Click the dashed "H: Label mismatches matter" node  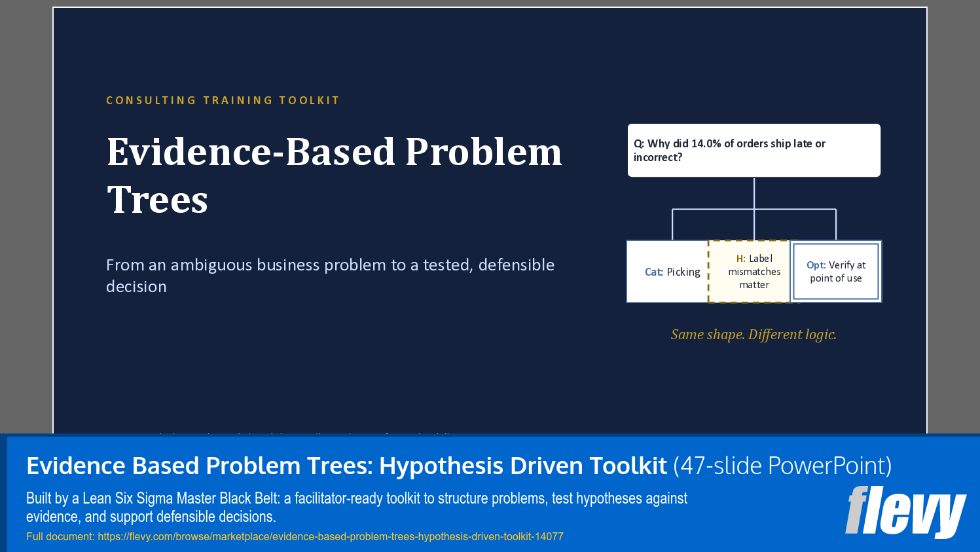[x=750, y=272]
